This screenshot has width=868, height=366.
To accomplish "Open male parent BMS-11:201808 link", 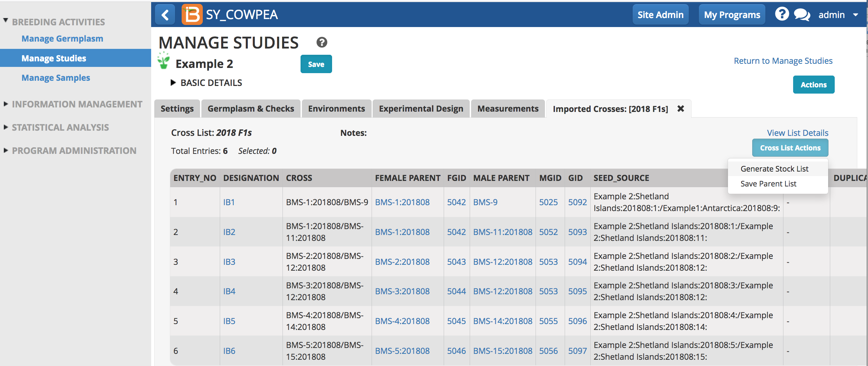I will pos(503,232).
